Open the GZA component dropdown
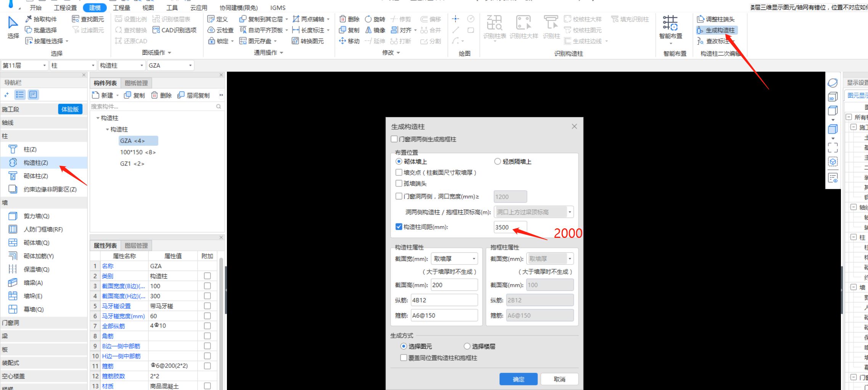Screen dimensions: 868x390 click(170, 66)
